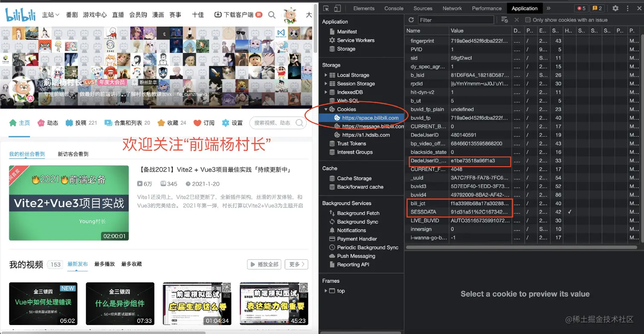Open Payment Handler entry
This screenshot has height=334, width=644.
click(x=357, y=239)
